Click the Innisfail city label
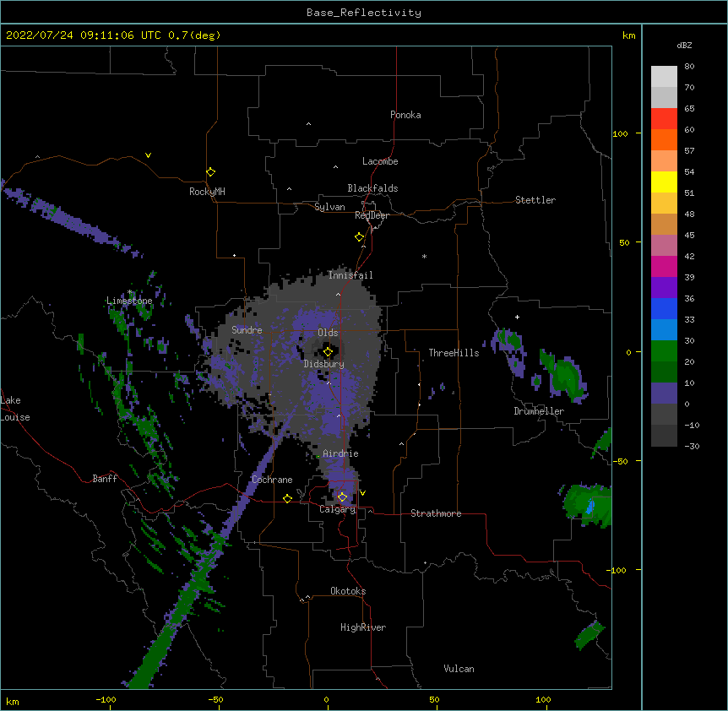The image size is (728, 711). pos(350,275)
